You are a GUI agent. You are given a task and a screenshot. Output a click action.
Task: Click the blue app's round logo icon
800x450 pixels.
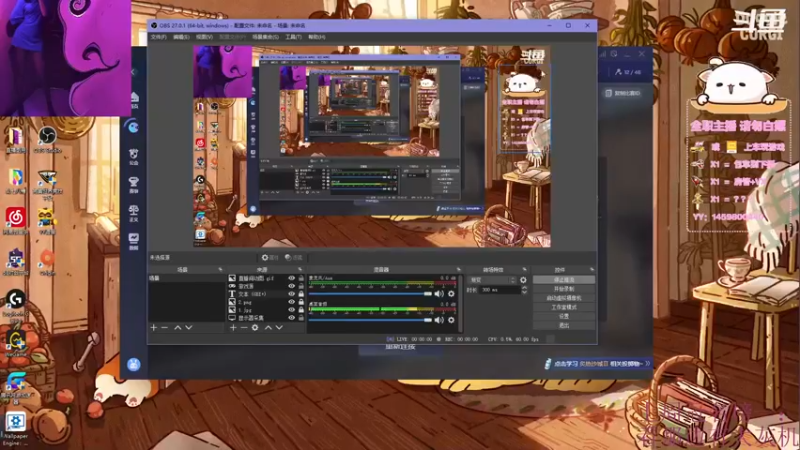pos(133,127)
